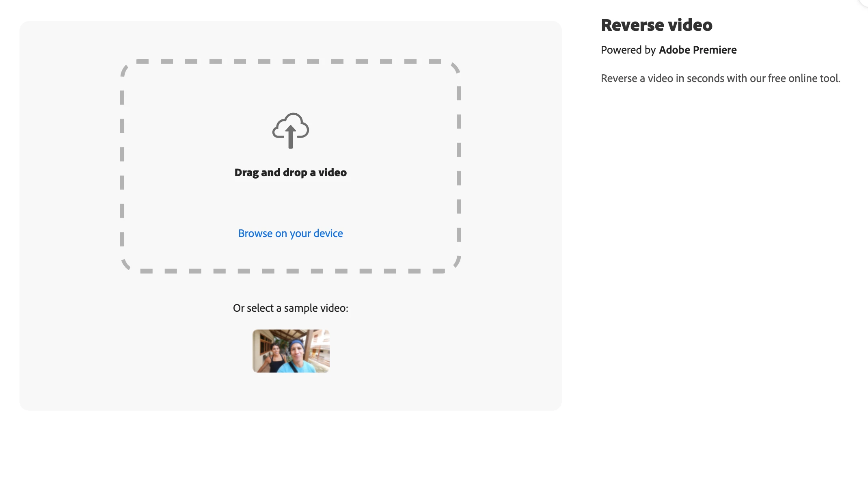868x479 pixels.
Task: Click gray panel area below the sample thumbnail
Action: pyautogui.click(x=290, y=392)
